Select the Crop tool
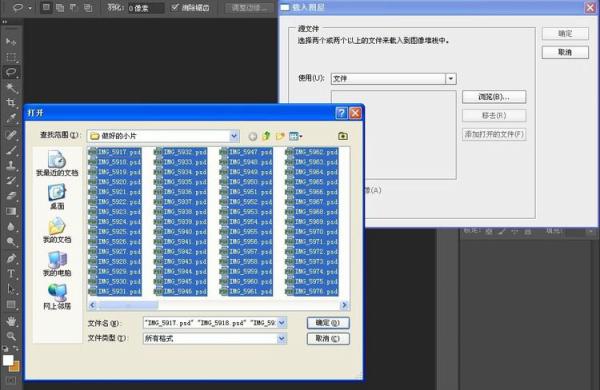 click(11, 103)
